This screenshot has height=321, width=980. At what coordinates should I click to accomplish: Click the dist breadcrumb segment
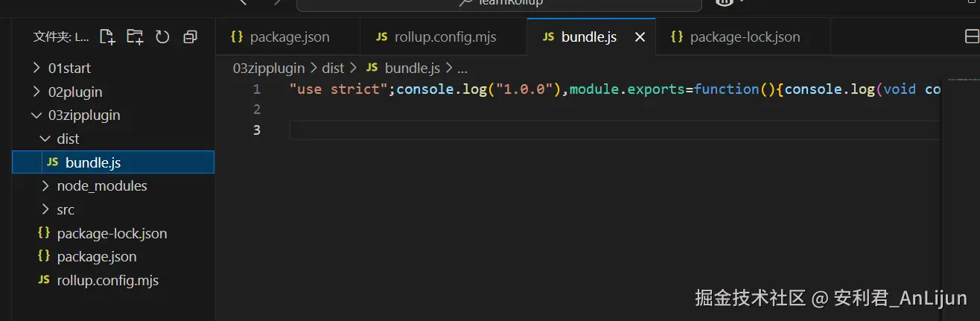pyautogui.click(x=333, y=68)
